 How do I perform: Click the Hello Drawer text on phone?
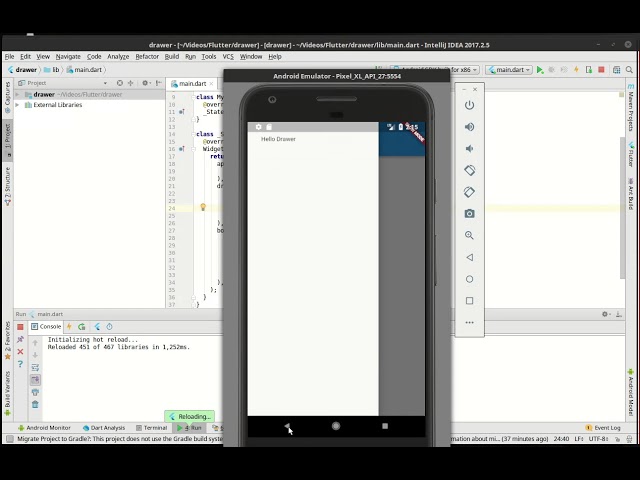278,139
